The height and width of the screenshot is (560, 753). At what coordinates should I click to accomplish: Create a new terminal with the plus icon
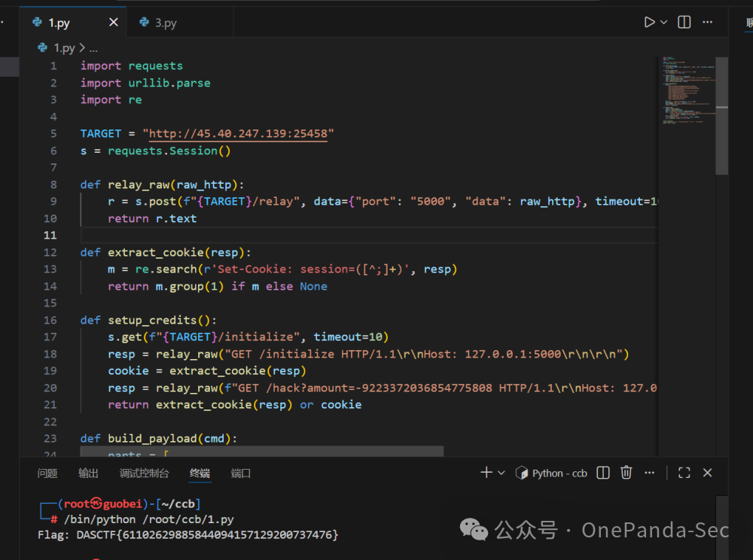click(x=486, y=473)
